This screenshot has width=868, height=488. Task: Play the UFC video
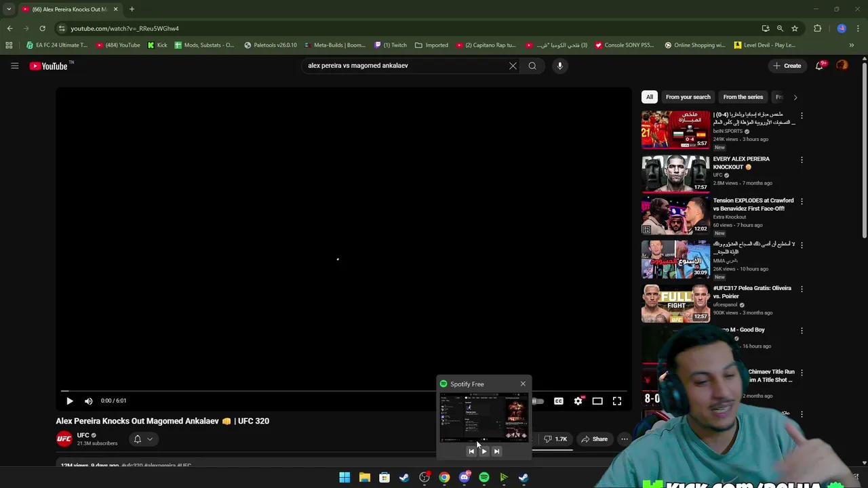(x=69, y=401)
